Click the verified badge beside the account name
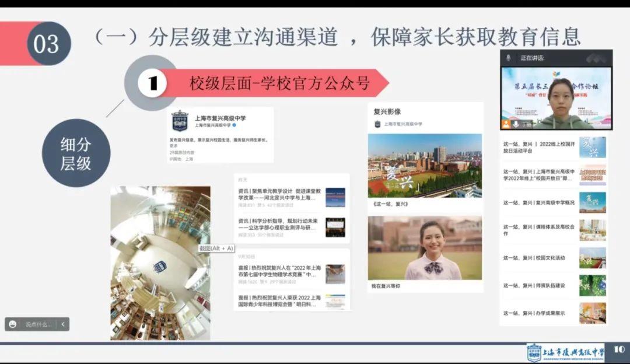The height and width of the screenshot is (364, 630). point(235,125)
